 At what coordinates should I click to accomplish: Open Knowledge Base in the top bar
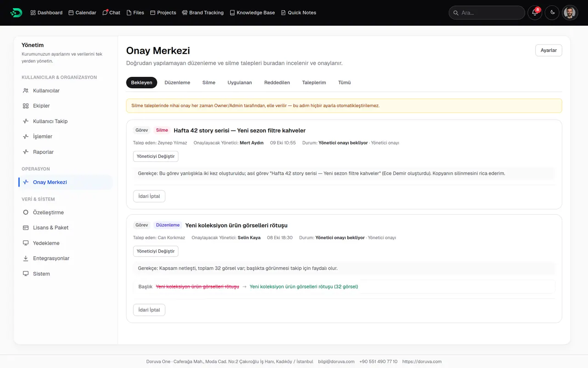coord(252,13)
